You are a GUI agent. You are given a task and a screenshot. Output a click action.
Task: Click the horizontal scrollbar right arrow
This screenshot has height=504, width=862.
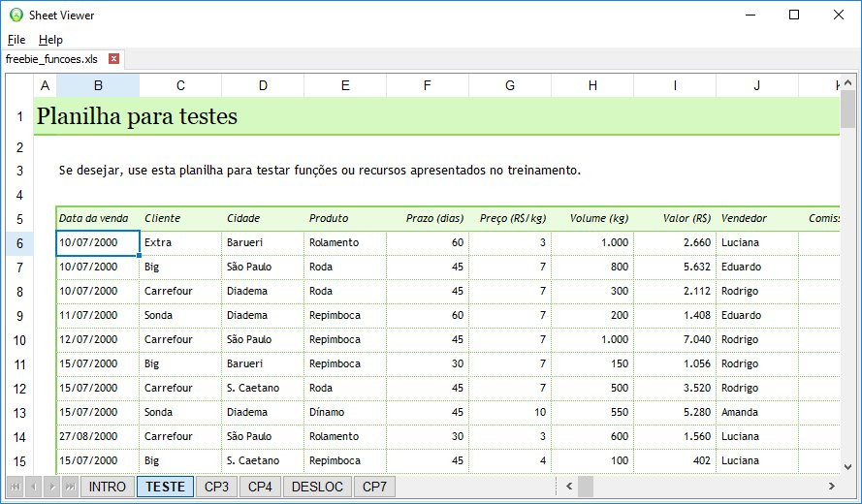831,487
